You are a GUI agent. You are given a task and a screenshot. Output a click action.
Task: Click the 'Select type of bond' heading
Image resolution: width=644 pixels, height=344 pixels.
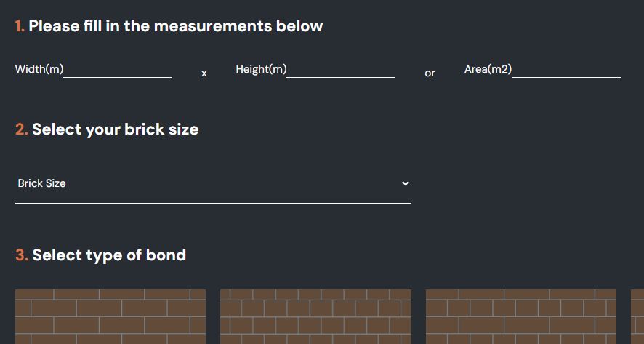click(109, 255)
